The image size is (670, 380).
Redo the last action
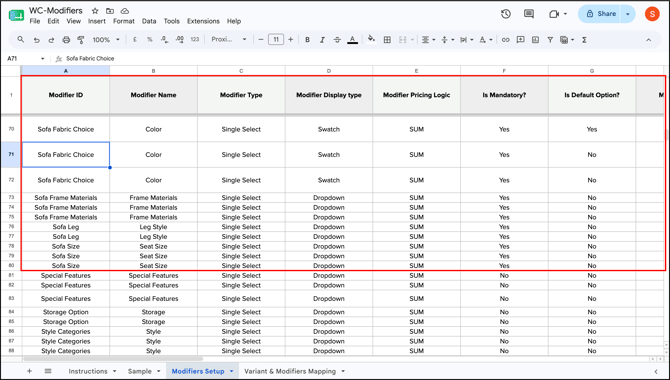(x=51, y=40)
